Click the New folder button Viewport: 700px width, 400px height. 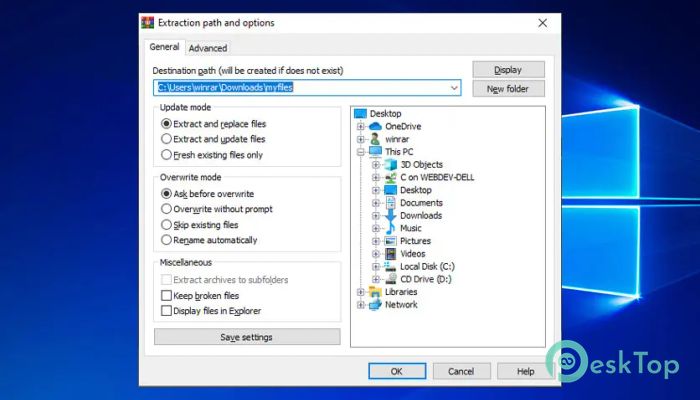pyautogui.click(x=508, y=89)
